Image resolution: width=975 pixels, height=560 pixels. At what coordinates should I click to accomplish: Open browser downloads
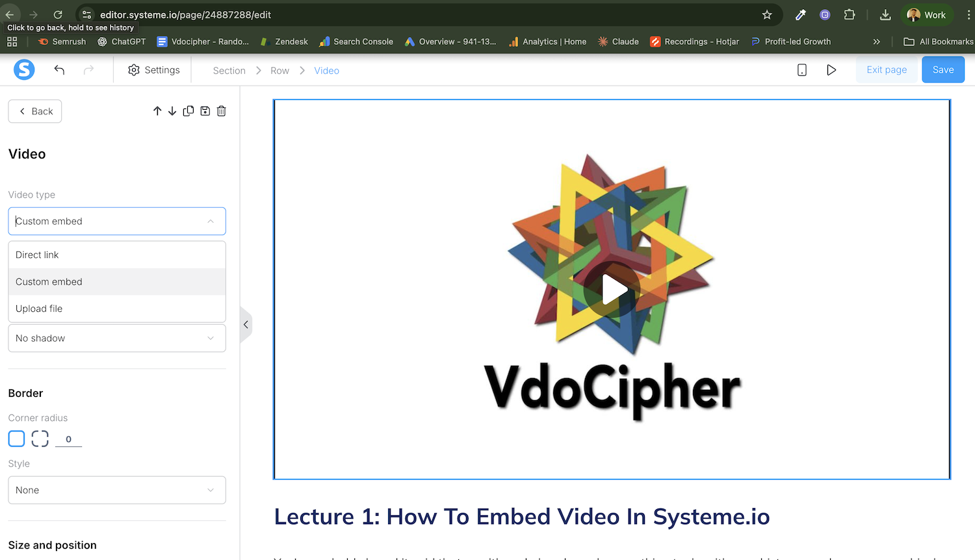coord(885,14)
